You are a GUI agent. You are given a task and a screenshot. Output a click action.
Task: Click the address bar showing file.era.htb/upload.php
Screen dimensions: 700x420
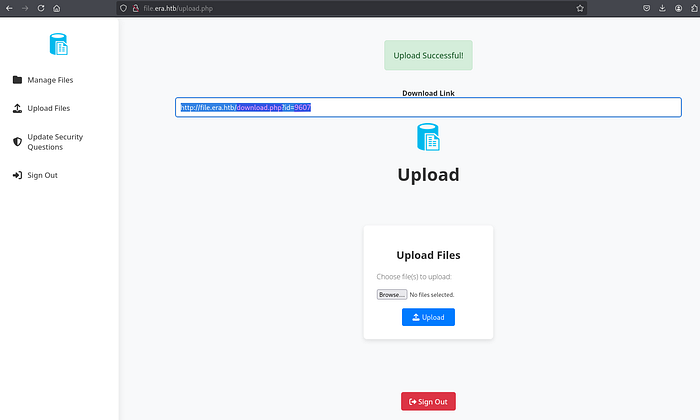350,8
